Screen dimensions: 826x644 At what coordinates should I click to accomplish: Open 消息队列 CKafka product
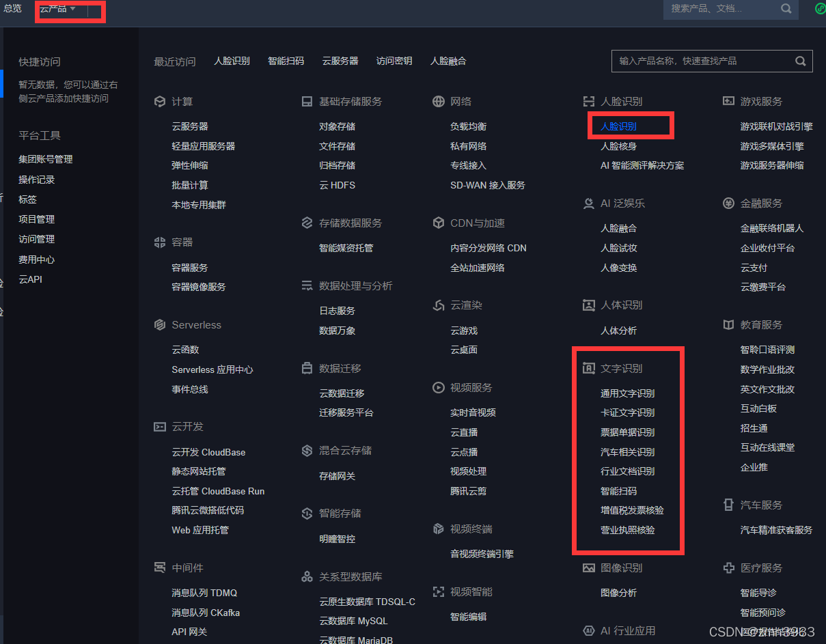(206, 613)
